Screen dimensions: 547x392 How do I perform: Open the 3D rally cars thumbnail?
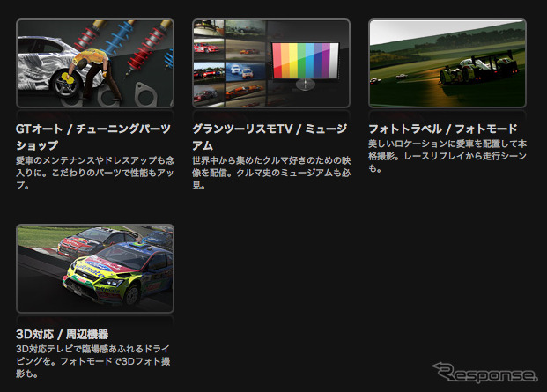[x=95, y=268]
